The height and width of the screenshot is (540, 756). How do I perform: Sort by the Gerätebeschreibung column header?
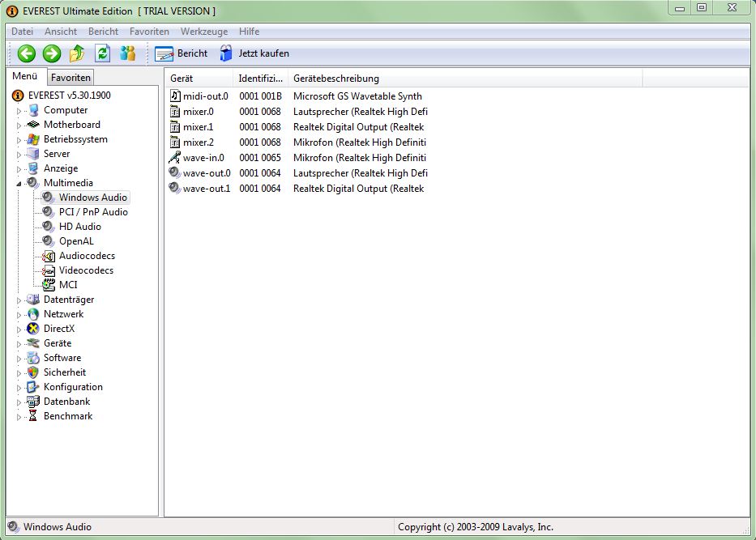tap(465, 79)
